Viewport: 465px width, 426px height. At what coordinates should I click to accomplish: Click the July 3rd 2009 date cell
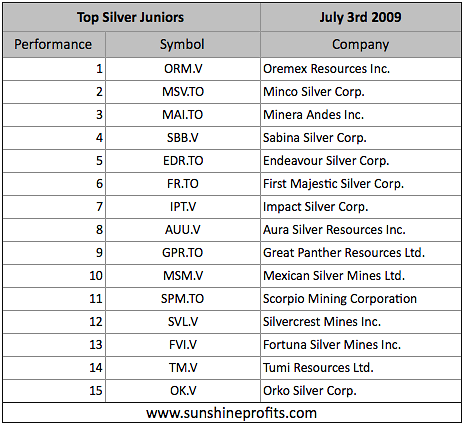pos(361,17)
